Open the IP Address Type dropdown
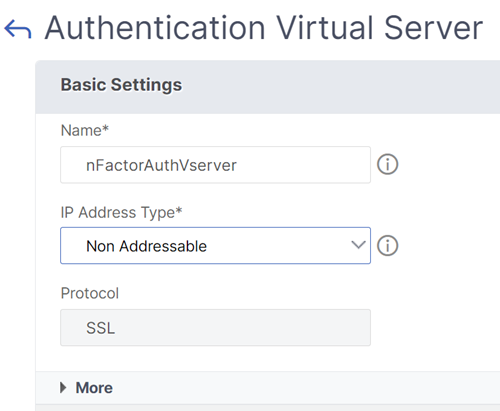This screenshot has height=411, width=500. tap(215, 246)
